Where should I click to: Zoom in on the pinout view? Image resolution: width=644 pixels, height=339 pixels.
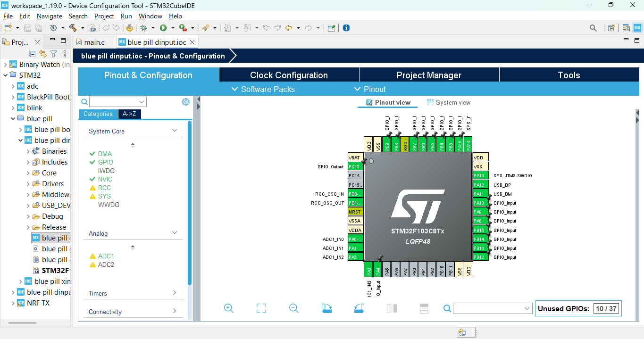click(229, 308)
